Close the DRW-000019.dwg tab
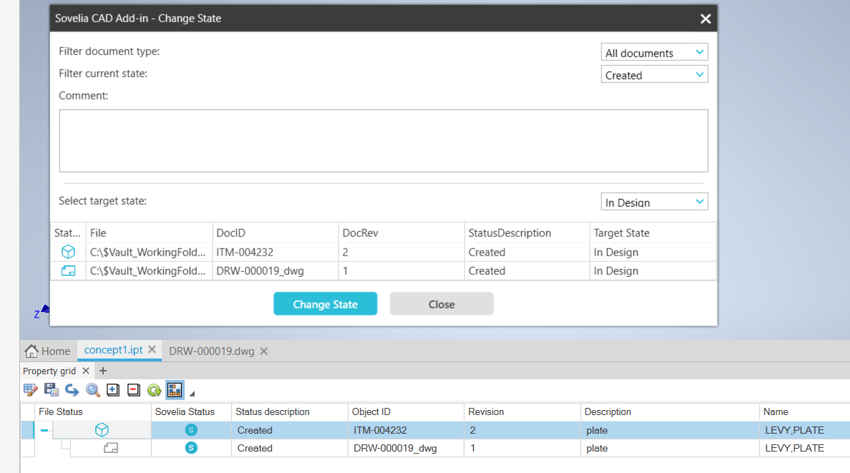 [263, 351]
